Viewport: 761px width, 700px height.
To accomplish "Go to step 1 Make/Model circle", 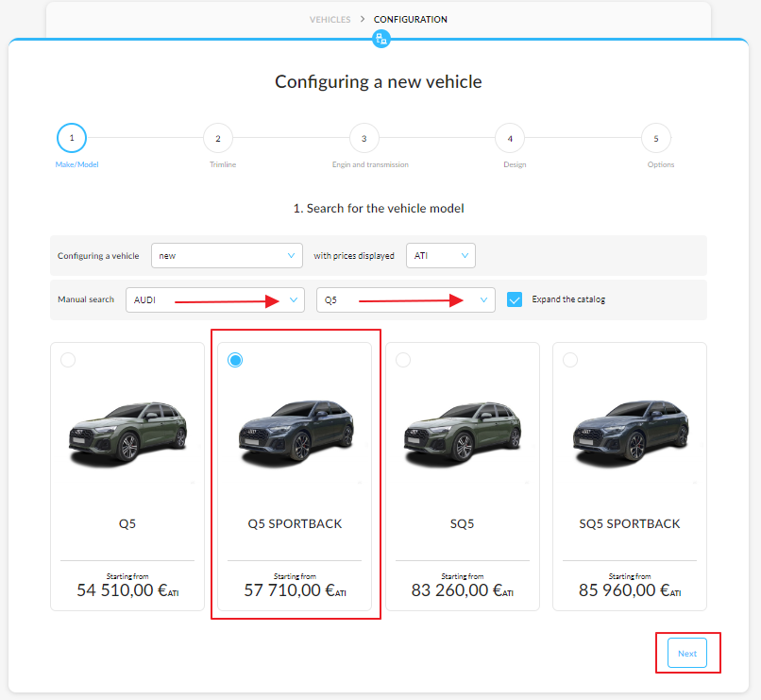I will tap(72, 138).
